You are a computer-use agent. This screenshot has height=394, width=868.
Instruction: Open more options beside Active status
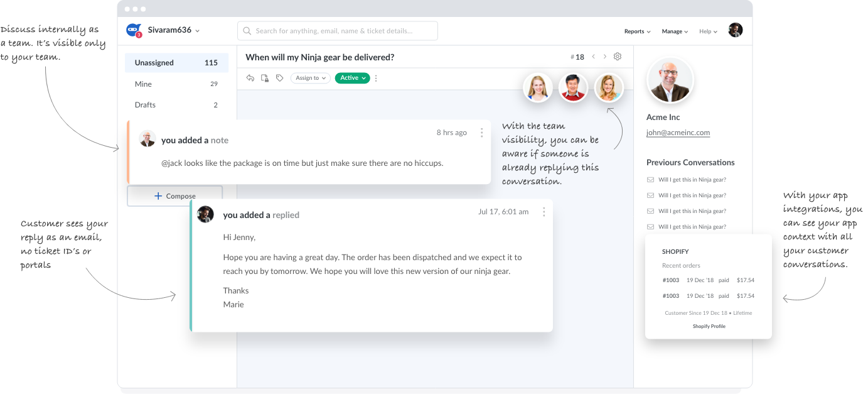(x=377, y=79)
